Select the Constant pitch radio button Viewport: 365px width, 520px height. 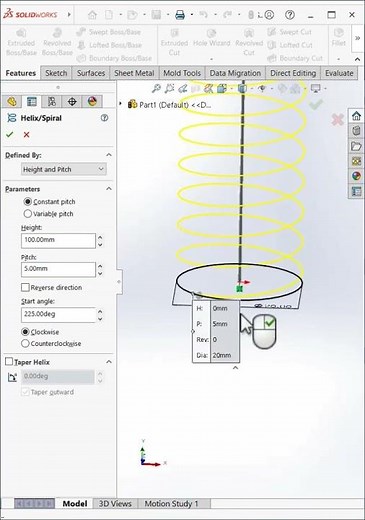tap(28, 202)
